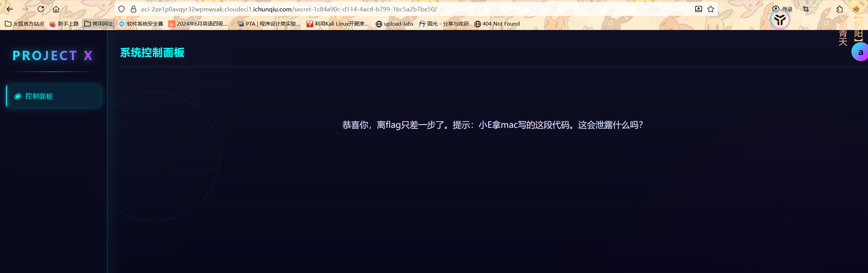Select the 控制面板 sidebar item
This screenshot has width=868, height=273.
point(53,96)
